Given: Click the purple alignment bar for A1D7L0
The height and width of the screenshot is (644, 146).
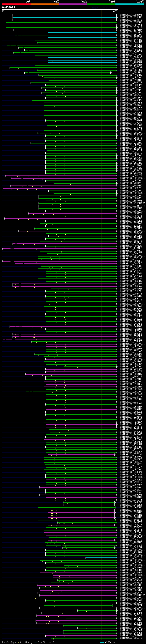Looking at the screenshot, I should (60, 249).
